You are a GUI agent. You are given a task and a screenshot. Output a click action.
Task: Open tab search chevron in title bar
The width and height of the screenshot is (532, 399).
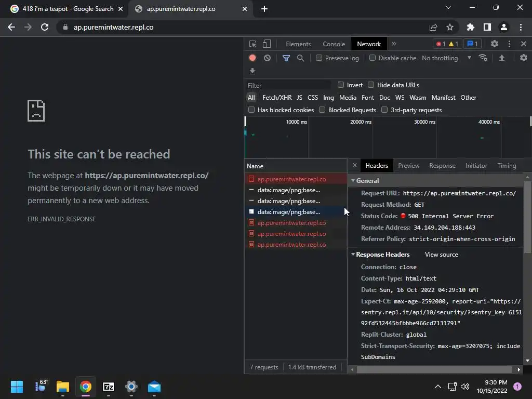[448, 7]
